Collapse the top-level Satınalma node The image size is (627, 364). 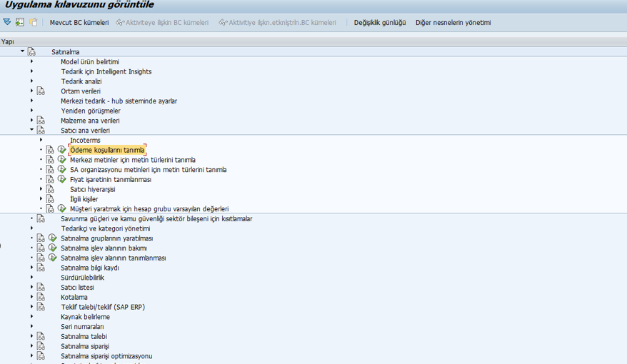tap(23, 51)
